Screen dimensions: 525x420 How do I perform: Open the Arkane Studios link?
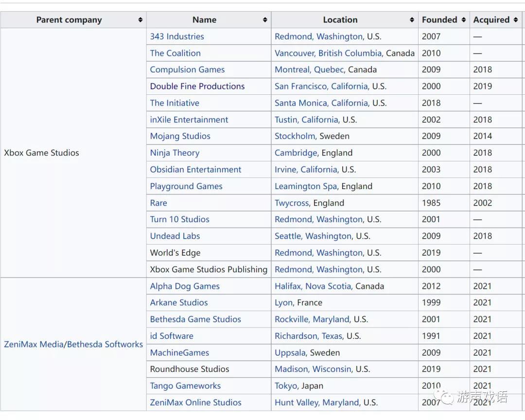(179, 303)
